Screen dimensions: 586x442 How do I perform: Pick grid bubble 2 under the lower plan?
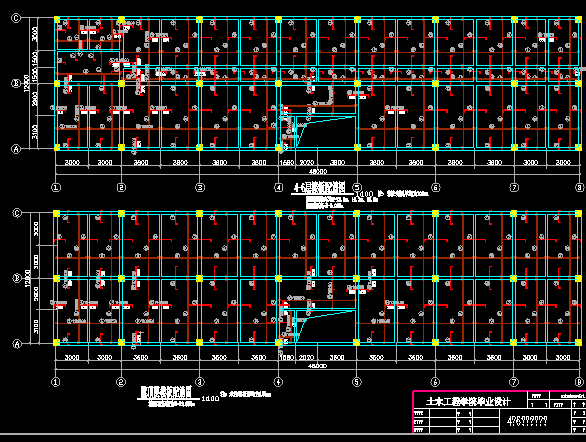coord(121,382)
